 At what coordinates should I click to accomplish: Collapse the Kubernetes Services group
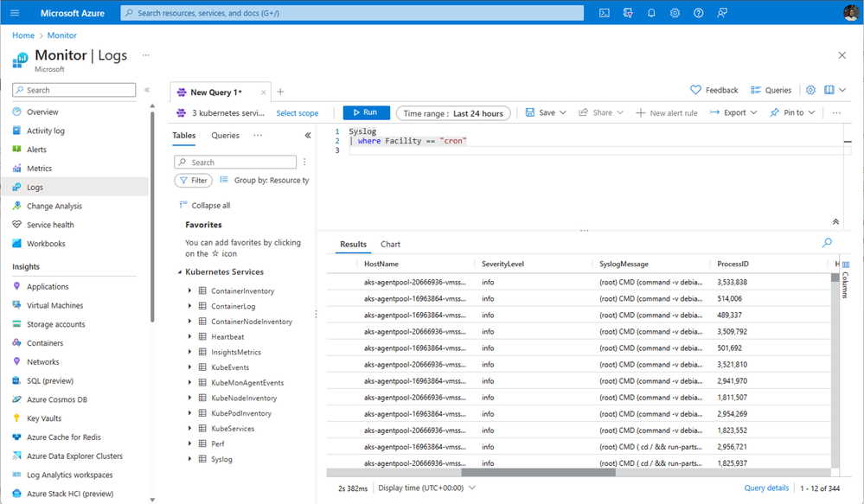180,272
